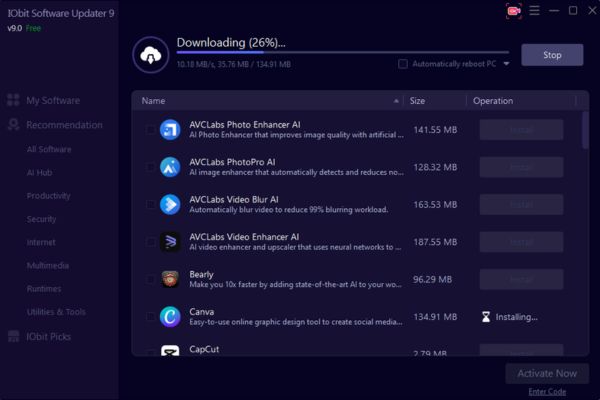Click the Canva title text

(x=202, y=312)
